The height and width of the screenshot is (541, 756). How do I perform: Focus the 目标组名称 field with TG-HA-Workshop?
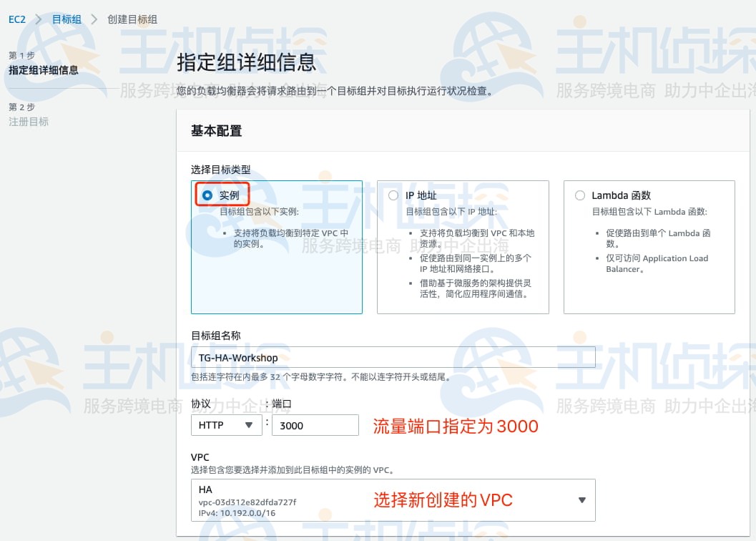tap(393, 357)
